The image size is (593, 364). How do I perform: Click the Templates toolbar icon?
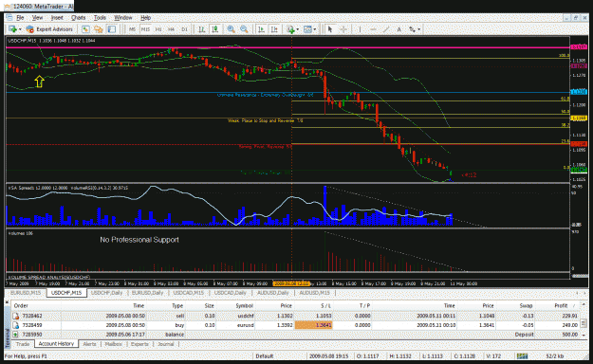[307, 29]
